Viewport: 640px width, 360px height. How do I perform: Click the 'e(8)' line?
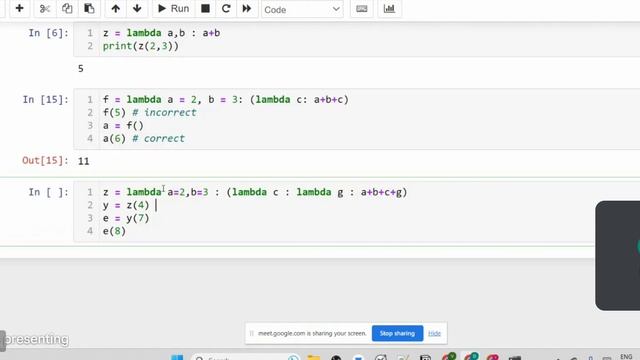coord(114,231)
